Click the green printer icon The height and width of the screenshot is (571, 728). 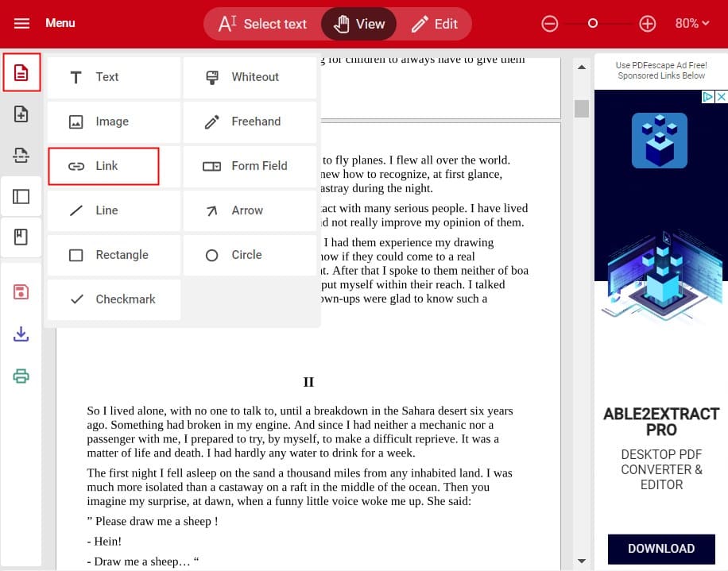(21, 376)
